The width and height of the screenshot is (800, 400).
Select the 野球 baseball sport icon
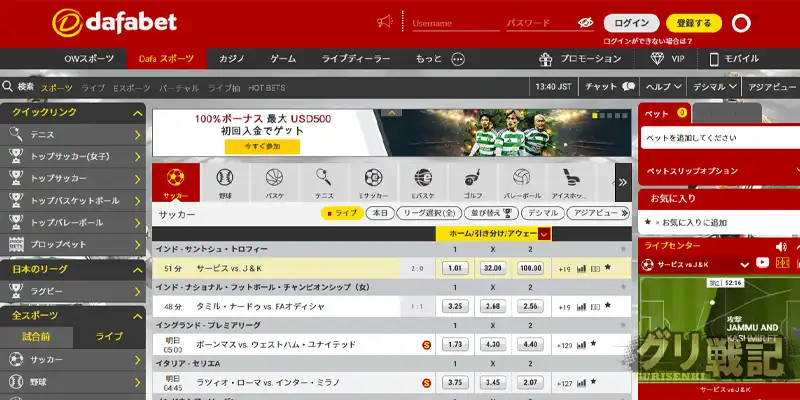(225, 183)
